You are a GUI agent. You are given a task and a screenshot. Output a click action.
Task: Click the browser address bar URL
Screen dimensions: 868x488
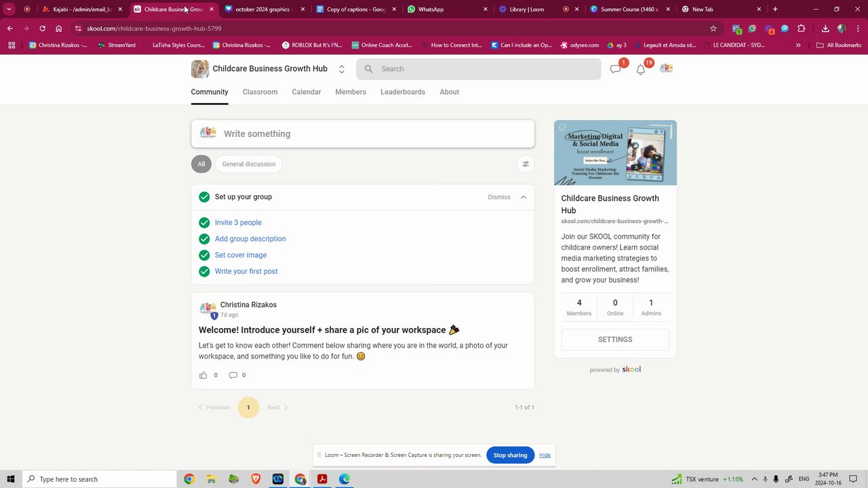[x=154, y=28]
